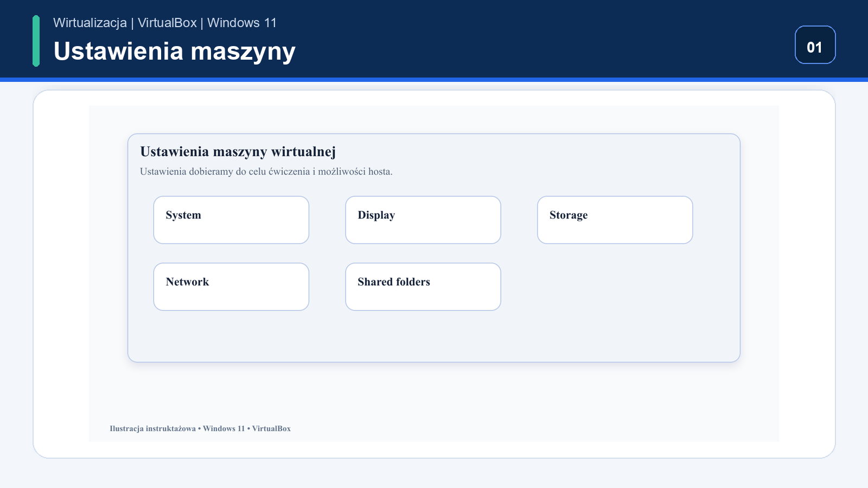Click the slide number 01 badge

(815, 45)
